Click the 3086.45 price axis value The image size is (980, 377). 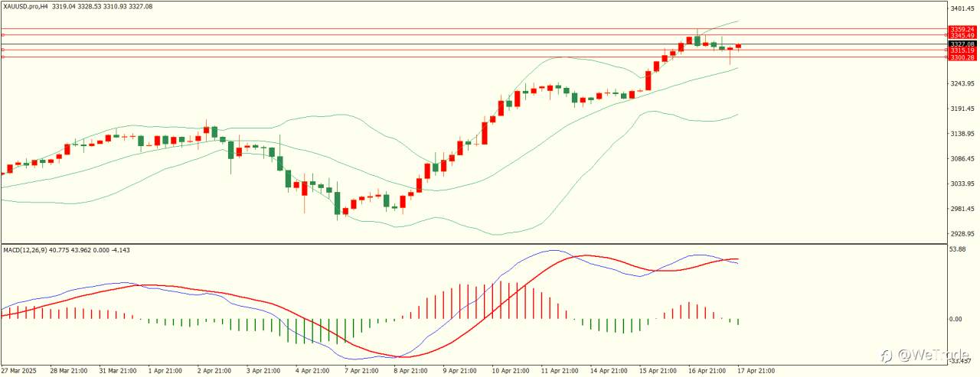[962, 159]
